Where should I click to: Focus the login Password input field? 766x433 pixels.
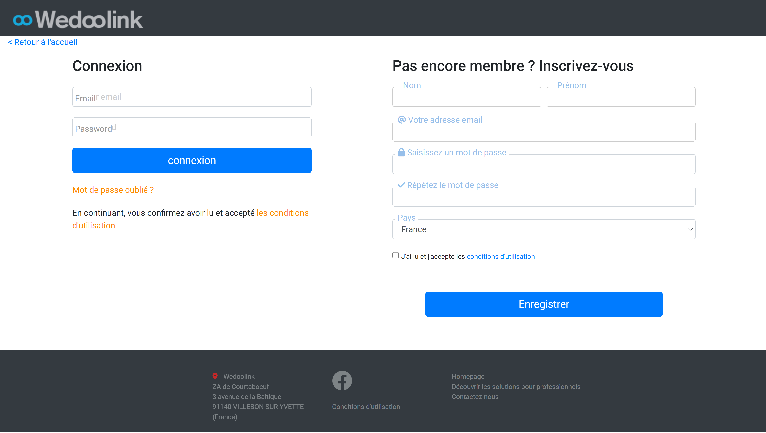tap(192, 128)
